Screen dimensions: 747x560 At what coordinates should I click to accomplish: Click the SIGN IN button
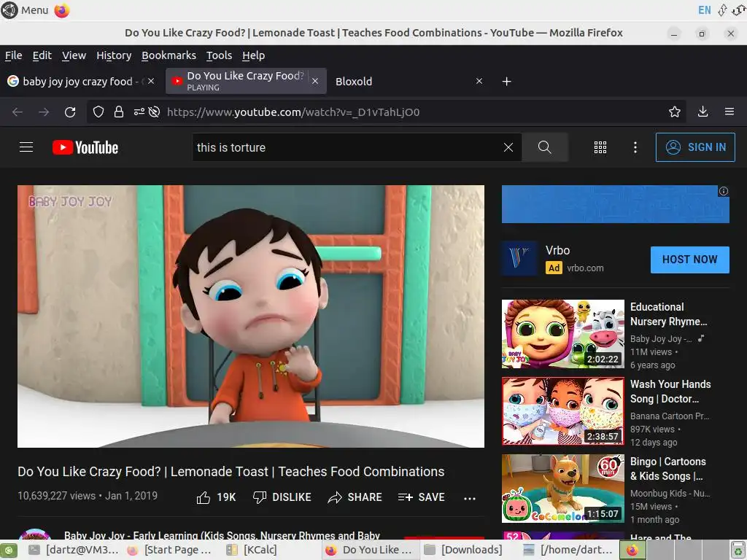pyautogui.click(x=695, y=147)
